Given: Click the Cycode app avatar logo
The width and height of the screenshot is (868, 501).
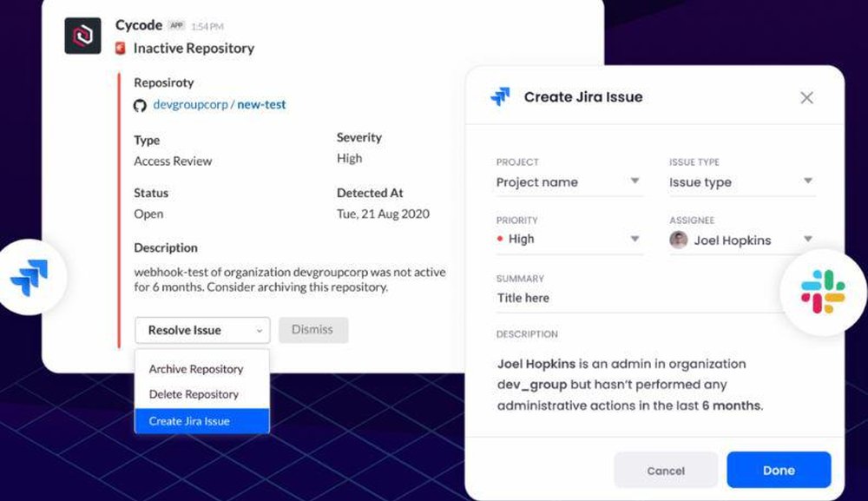Looking at the screenshot, I should pyautogui.click(x=83, y=36).
